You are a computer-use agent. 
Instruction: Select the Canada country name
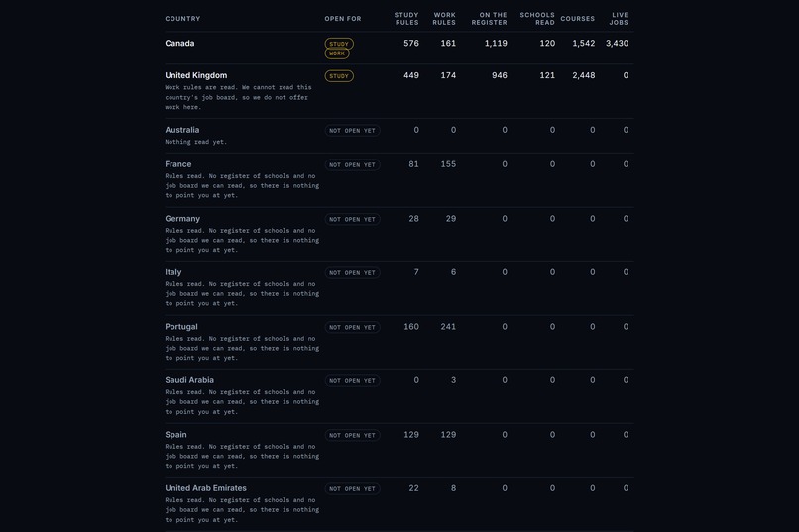click(x=179, y=43)
